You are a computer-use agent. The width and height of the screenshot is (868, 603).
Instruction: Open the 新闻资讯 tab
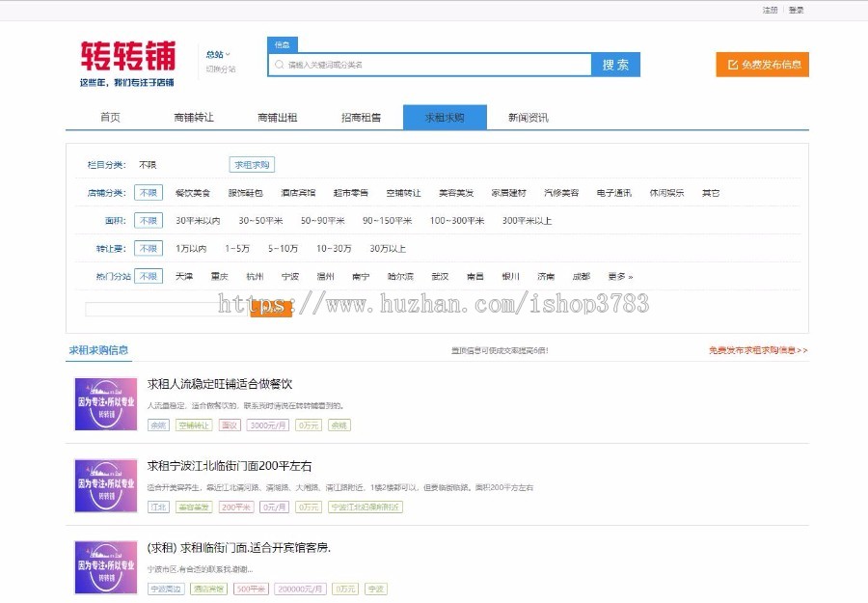click(526, 116)
